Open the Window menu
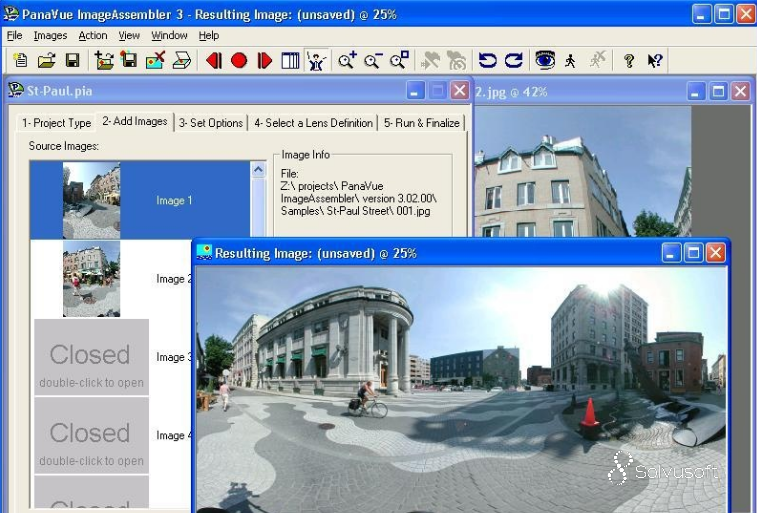Viewport: 757px width, 513px height. pyautogui.click(x=169, y=36)
